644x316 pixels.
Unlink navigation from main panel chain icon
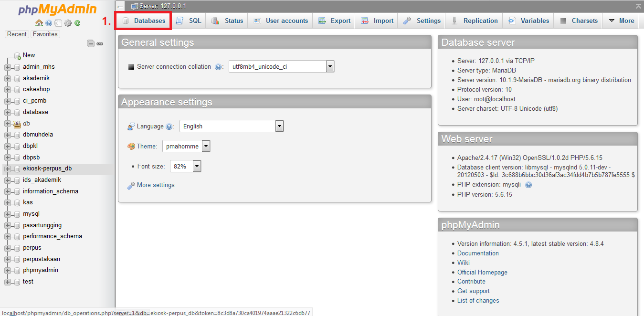pos(100,43)
